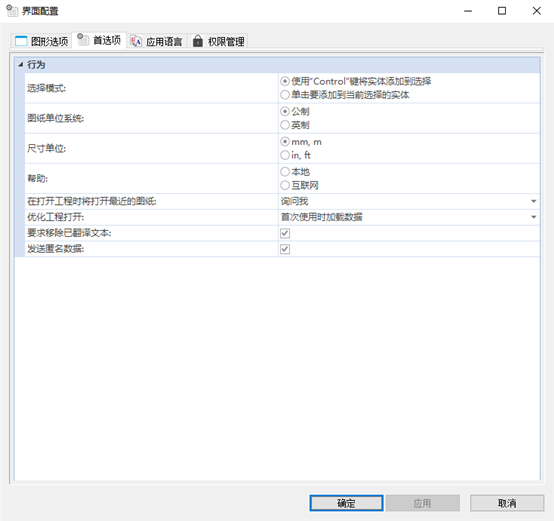Close the 界面配置 window
The width and height of the screenshot is (554, 521).
click(x=536, y=11)
